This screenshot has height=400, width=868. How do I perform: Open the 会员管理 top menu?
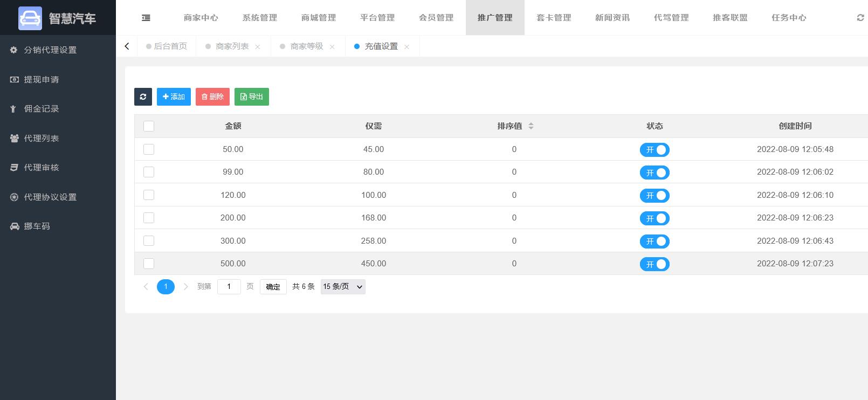(x=436, y=18)
